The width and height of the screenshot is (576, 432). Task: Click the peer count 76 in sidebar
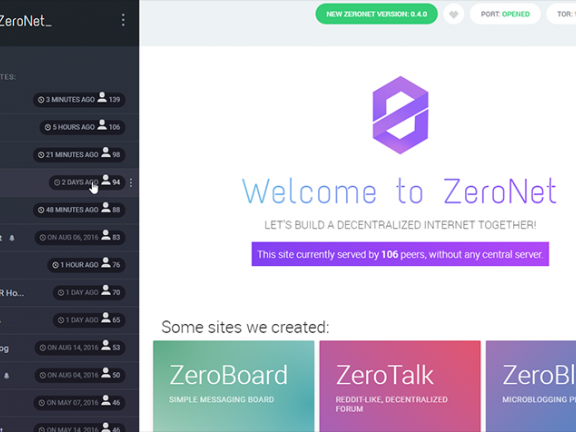(116, 265)
